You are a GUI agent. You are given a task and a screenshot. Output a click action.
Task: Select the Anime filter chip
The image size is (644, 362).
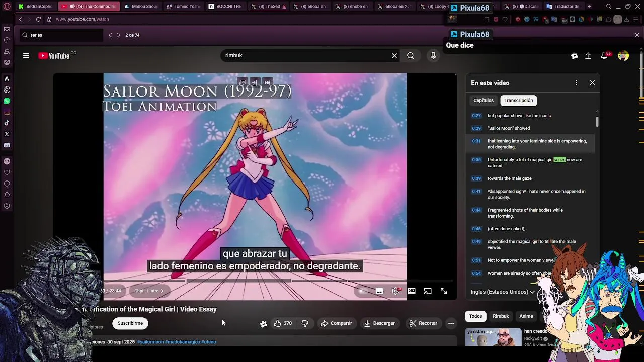tap(526, 316)
